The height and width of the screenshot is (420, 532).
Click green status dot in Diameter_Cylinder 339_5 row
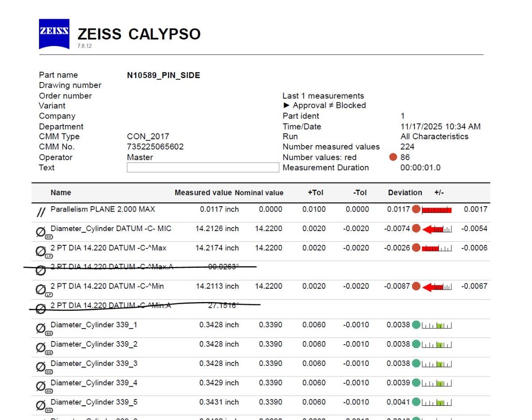pyautogui.click(x=416, y=402)
